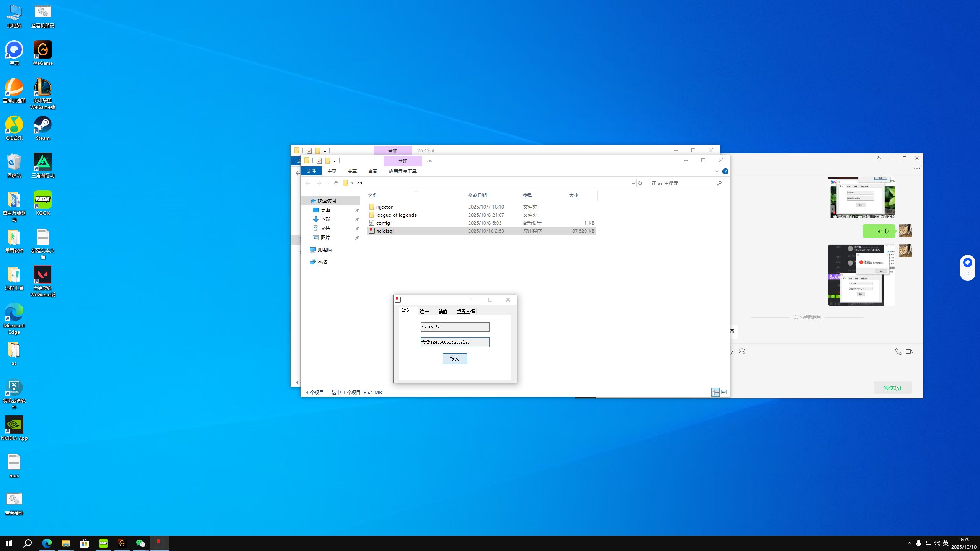Click the up-directory arrow in Explorer
This screenshot has width=980, height=551.
tap(336, 183)
